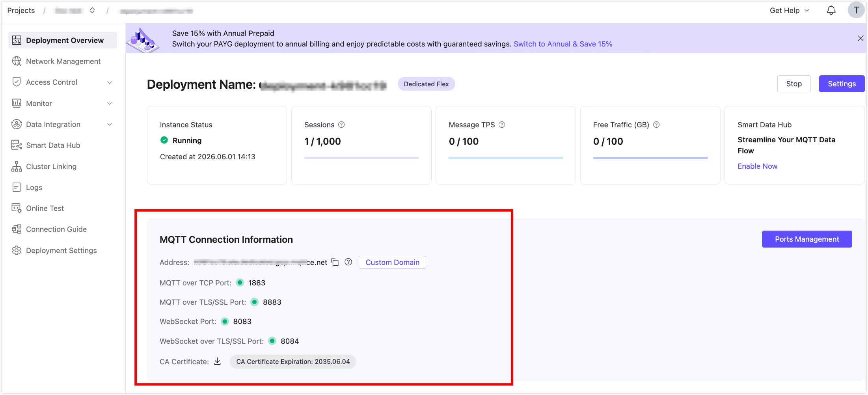Click the blurred deployment breadcrumb entry
The height and width of the screenshot is (395, 868).
(x=156, y=11)
